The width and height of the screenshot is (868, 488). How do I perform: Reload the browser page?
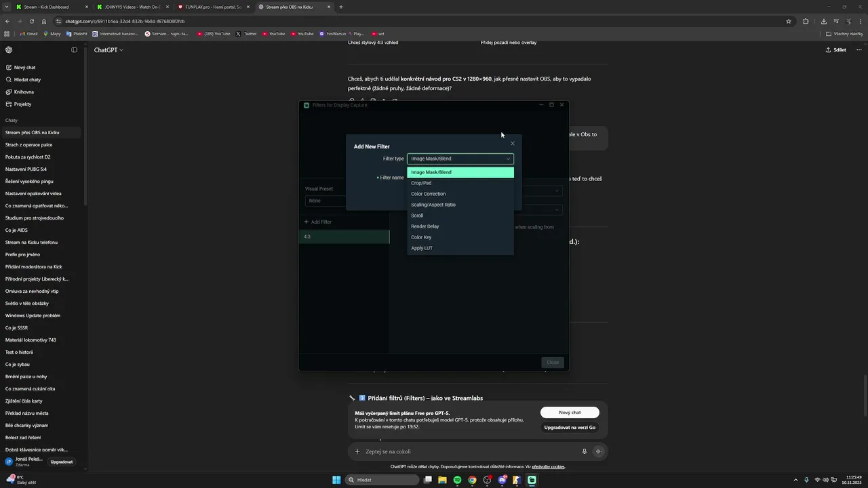(x=31, y=21)
